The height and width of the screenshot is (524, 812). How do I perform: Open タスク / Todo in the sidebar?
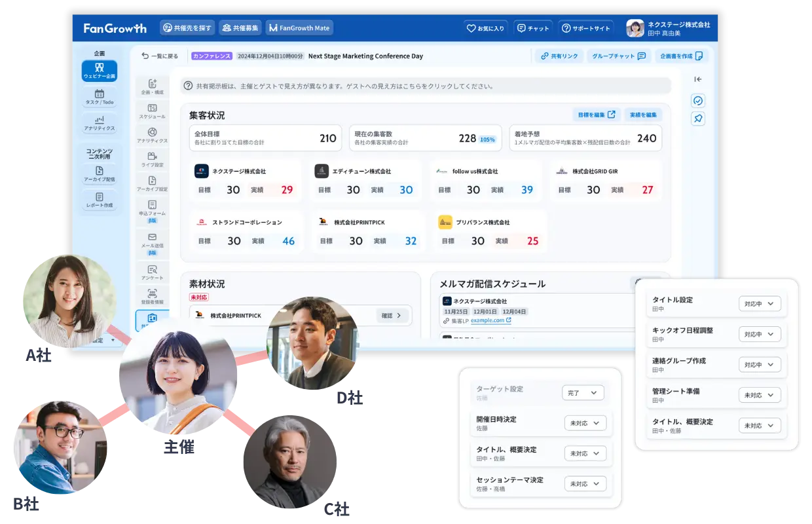click(100, 98)
